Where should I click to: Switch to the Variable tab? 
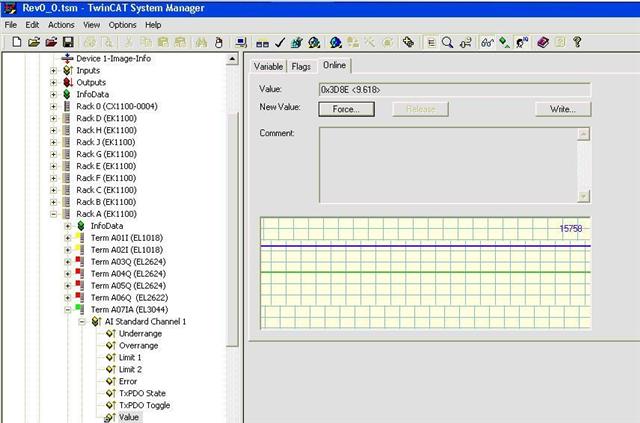click(x=268, y=67)
